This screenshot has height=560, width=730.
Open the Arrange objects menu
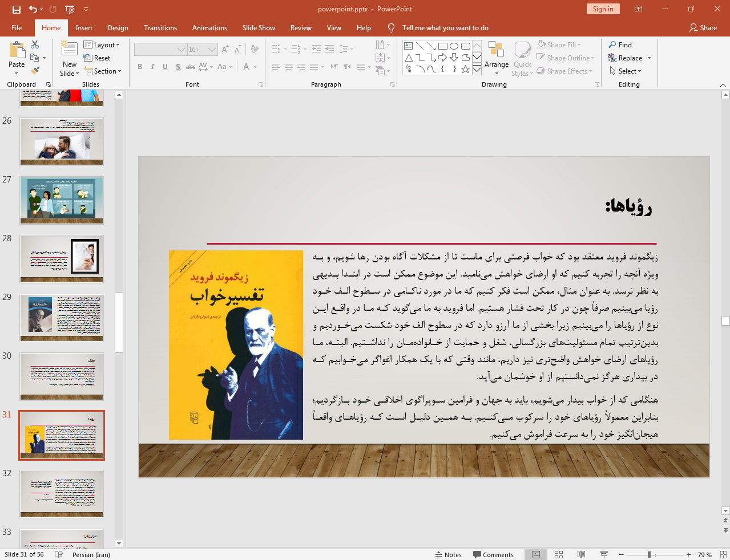click(x=497, y=58)
